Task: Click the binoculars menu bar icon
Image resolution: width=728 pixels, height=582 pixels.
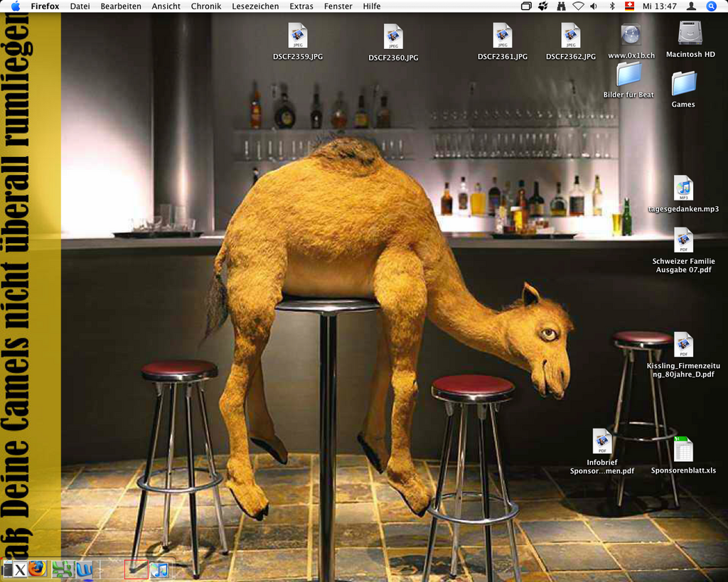Action: point(561,6)
